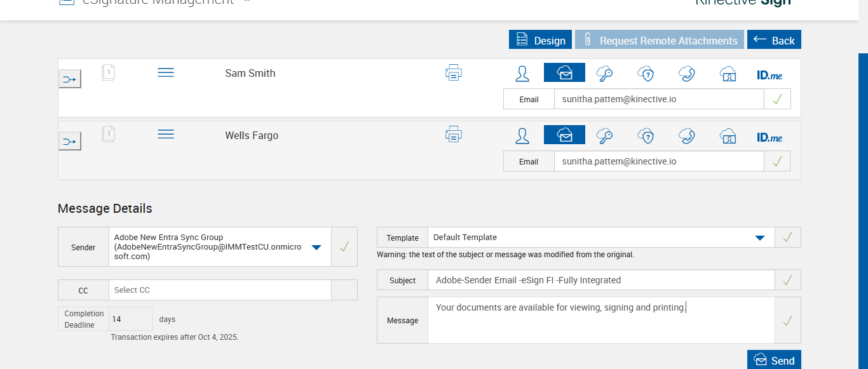Expand the Template dropdown
The width and height of the screenshot is (868, 369).
pyautogui.click(x=759, y=238)
